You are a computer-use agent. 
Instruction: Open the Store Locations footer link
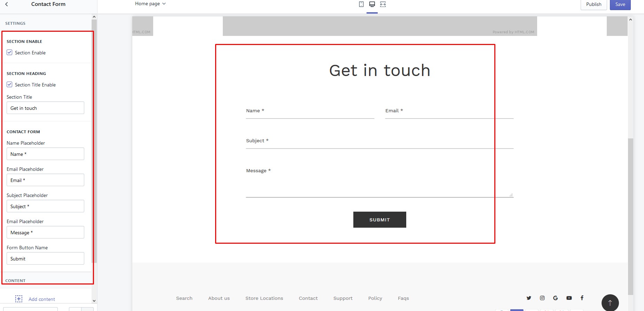point(264,298)
